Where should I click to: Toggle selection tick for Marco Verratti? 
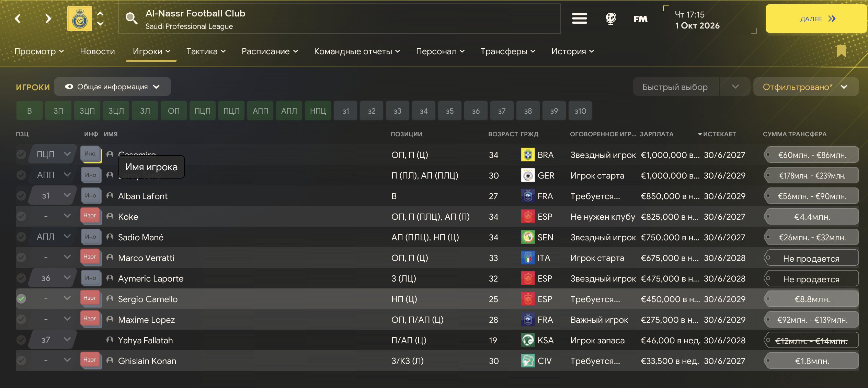(21, 258)
